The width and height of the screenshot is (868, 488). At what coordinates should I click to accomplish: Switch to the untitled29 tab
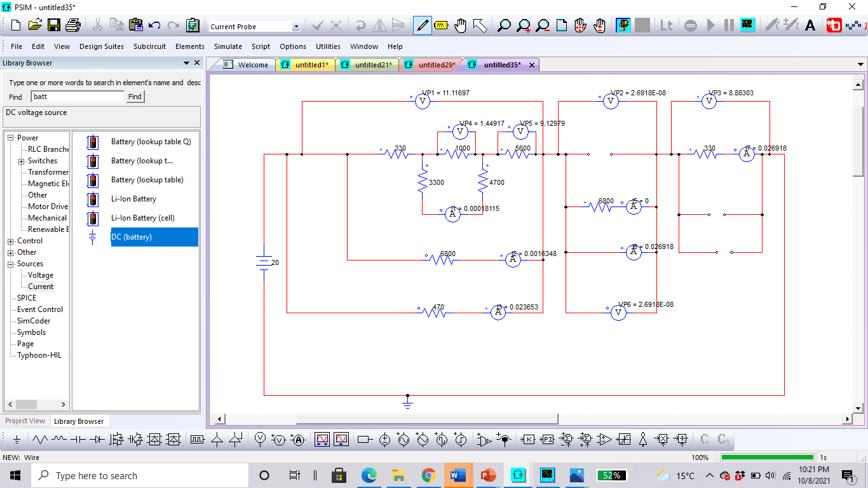click(x=437, y=64)
